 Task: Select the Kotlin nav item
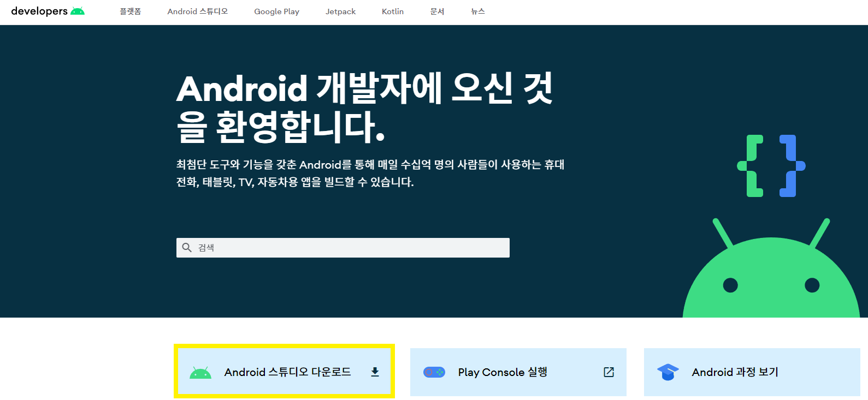tap(393, 11)
